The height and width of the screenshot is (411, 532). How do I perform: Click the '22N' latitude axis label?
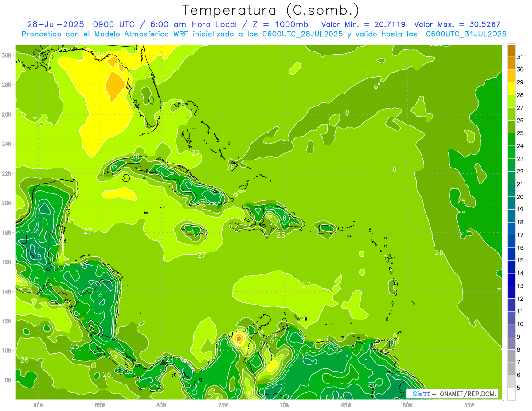point(8,173)
